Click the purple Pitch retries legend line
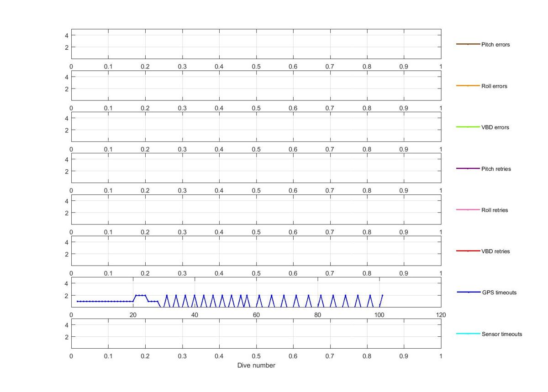Screen dimensions: 548x392 468,168
